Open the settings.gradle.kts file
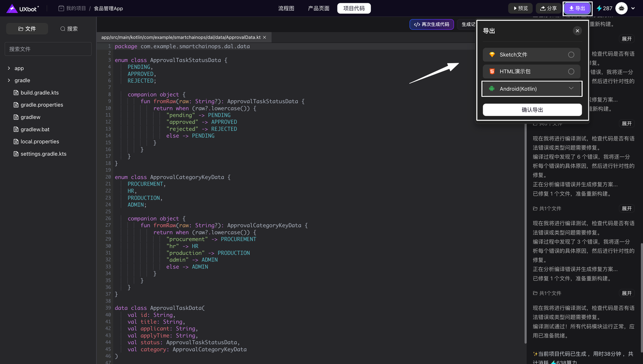The image size is (643, 364). pyautogui.click(x=43, y=154)
